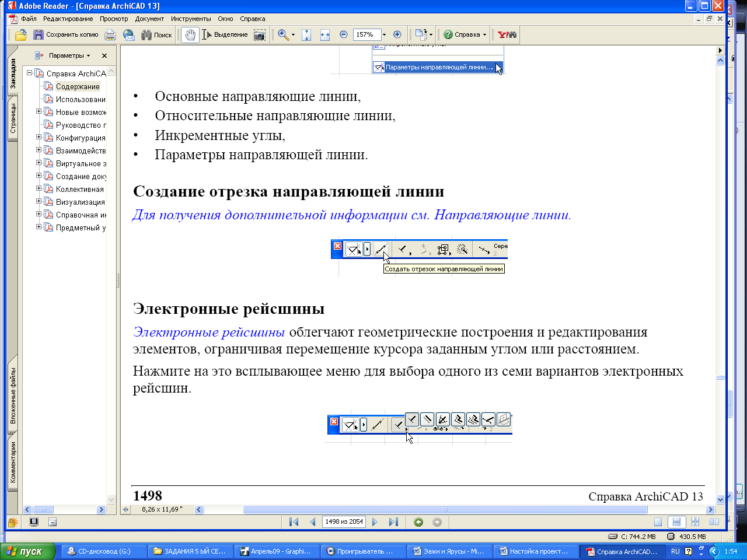The image size is (747, 560).
Task: Follow the Электронные рейсшины link
Action: 209,332
